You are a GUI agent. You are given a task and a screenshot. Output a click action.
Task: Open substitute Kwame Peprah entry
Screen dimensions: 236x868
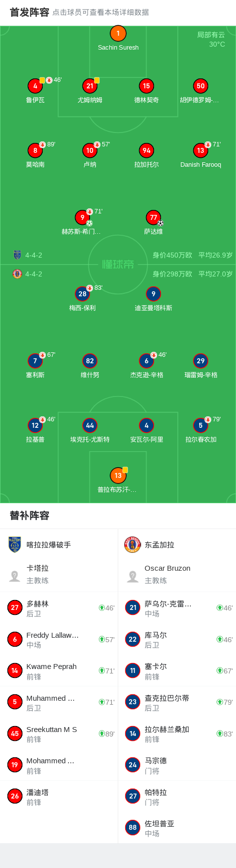59,671
